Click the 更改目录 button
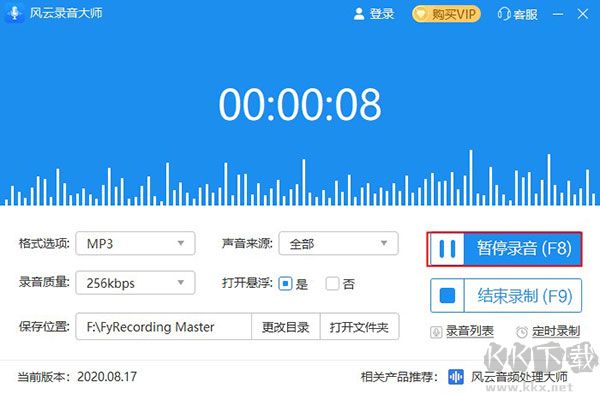600x394 pixels. [x=285, y=327]
